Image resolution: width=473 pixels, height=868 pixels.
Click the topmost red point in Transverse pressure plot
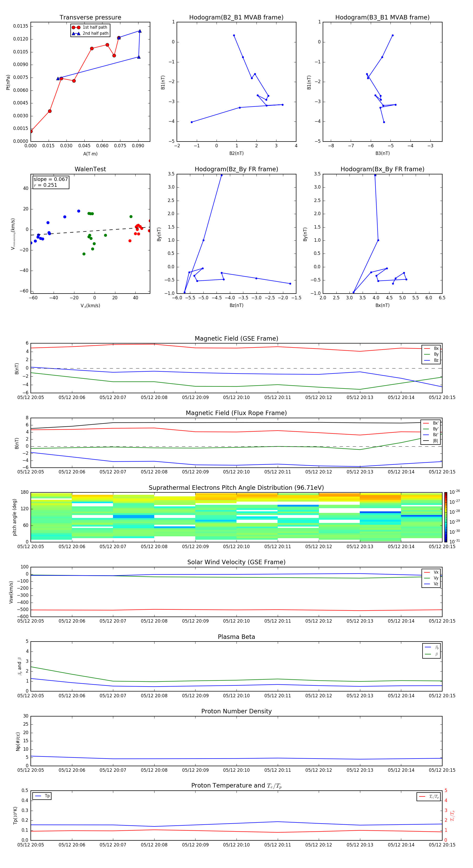(119, 38)
